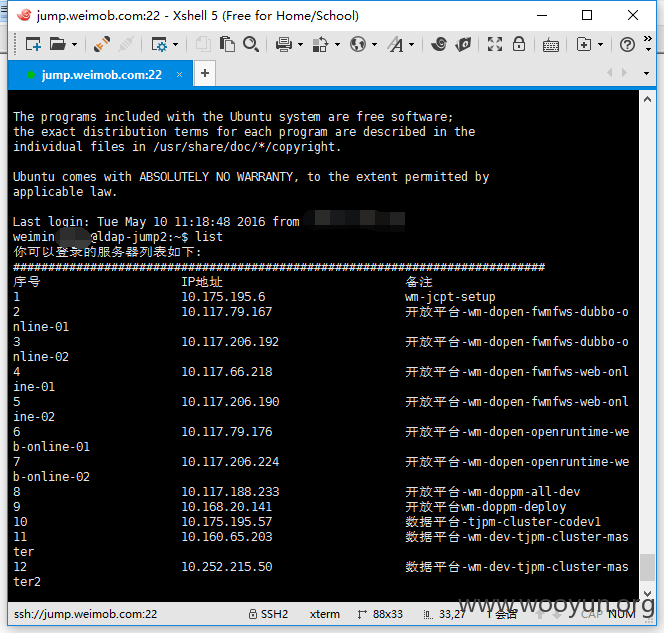The height and width of the screenshot is (633, 664).
Task: Click the Font letter A icon
Action: pos(396,44)
